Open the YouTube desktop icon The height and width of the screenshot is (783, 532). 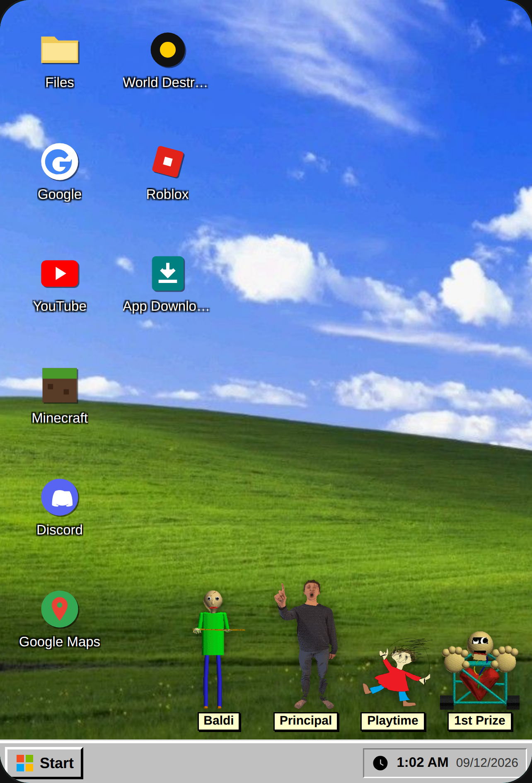[60, 273]
